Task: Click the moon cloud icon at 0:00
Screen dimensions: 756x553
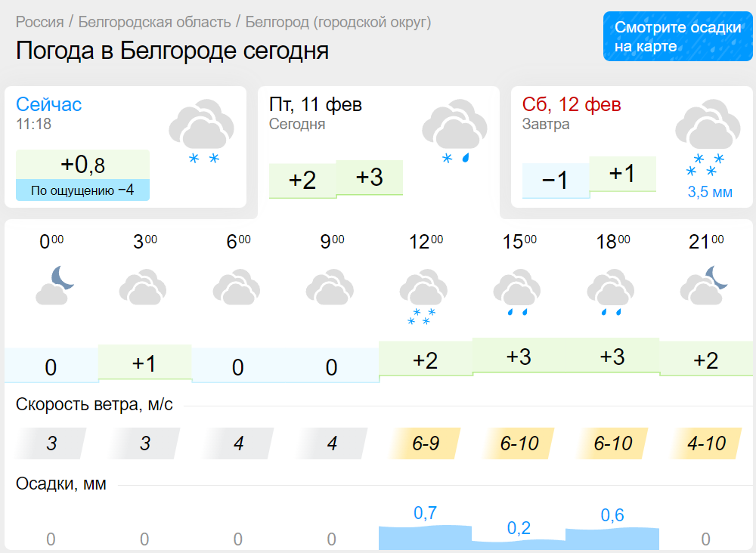Action: click(x=57, y=286)
